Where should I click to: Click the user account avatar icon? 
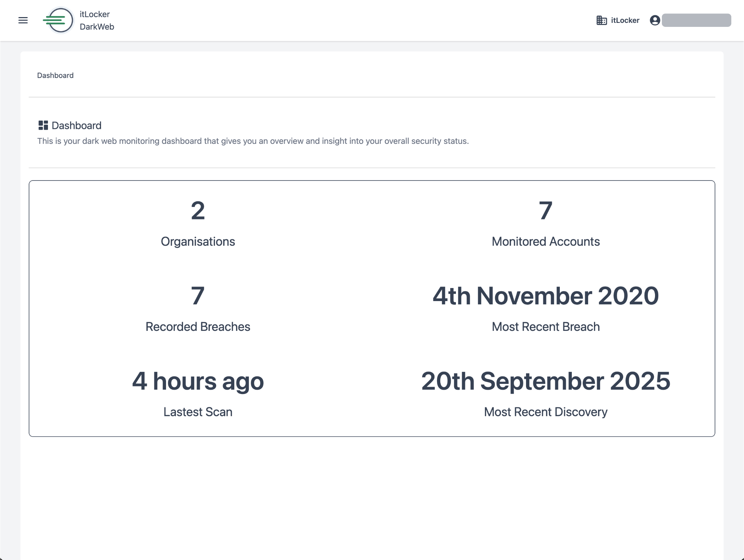coord(655,20)
